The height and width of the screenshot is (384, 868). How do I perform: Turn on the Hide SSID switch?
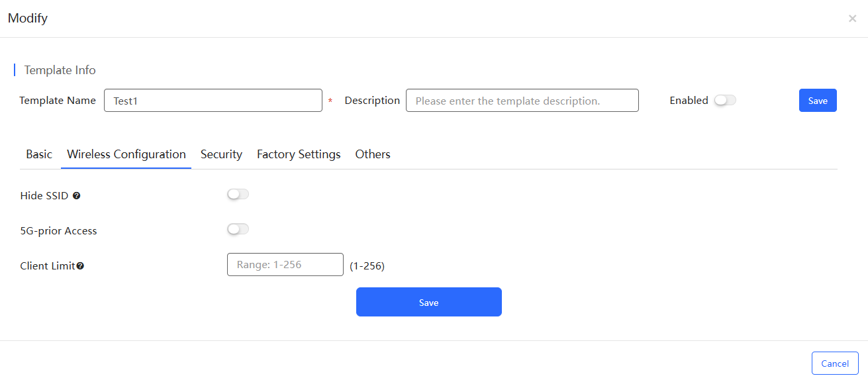pyautogui.click(x=238, y=194)
